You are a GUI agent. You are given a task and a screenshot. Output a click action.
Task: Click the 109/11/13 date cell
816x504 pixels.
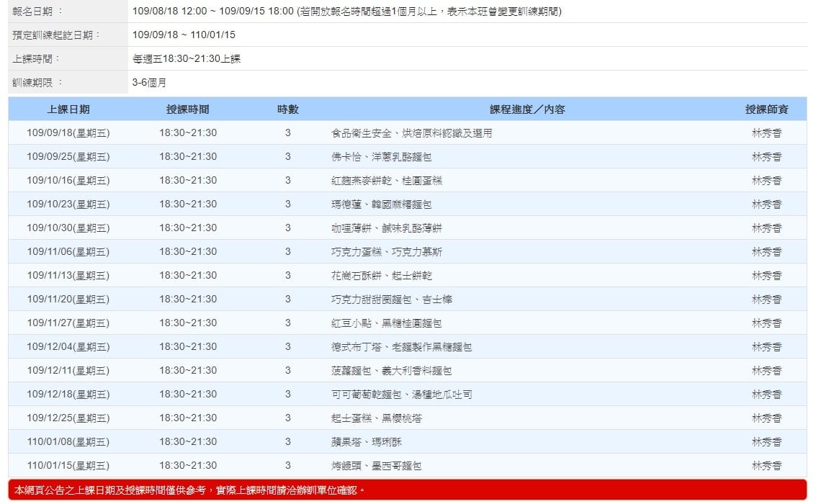click(x=68, y=276)
